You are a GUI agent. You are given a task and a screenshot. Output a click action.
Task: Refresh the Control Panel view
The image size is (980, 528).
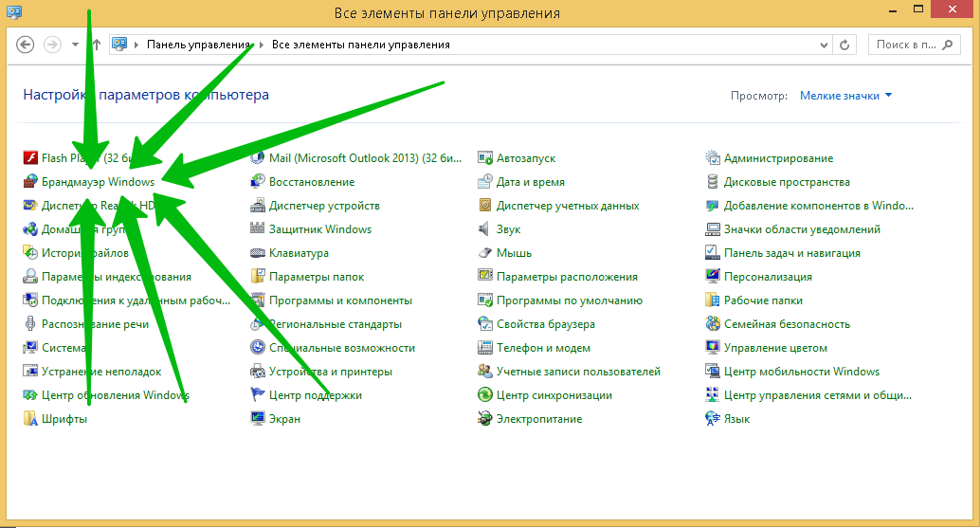point(844,45)
